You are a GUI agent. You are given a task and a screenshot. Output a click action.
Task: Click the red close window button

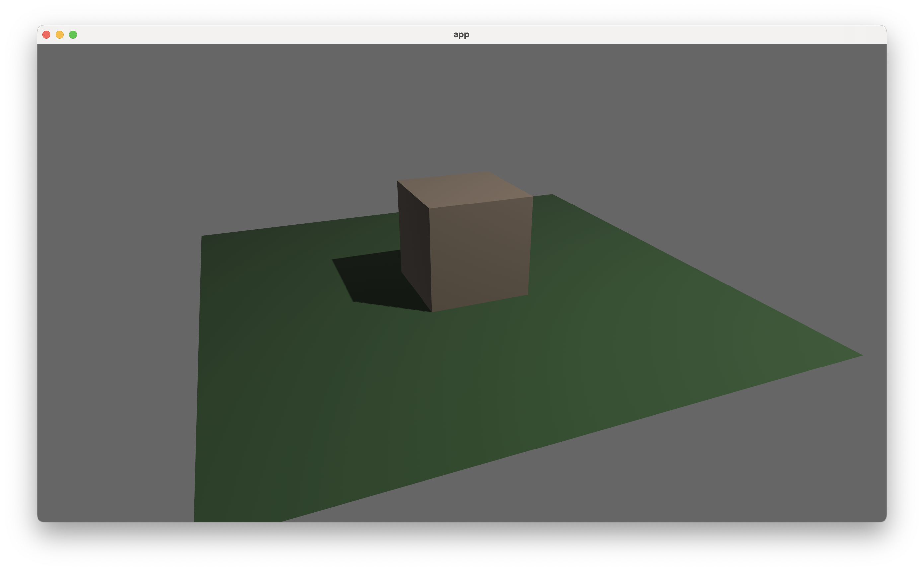(x=46, y=35)
